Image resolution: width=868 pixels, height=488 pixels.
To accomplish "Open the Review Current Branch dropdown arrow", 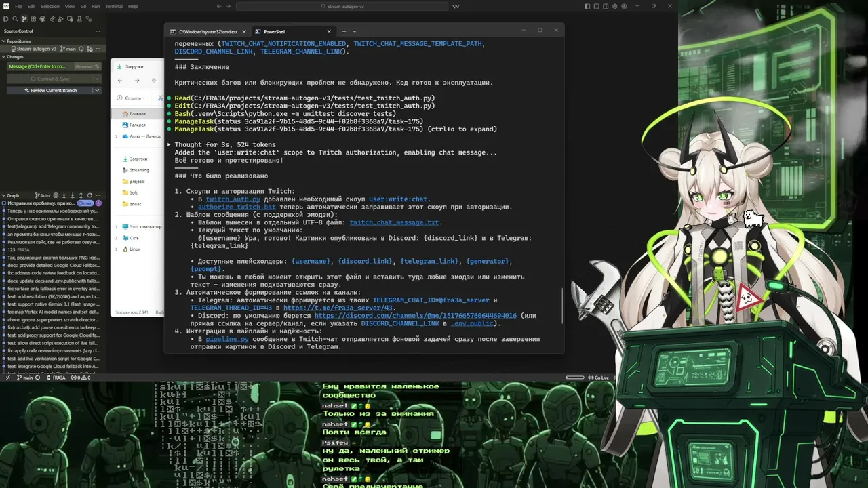I will pos(97,90).
